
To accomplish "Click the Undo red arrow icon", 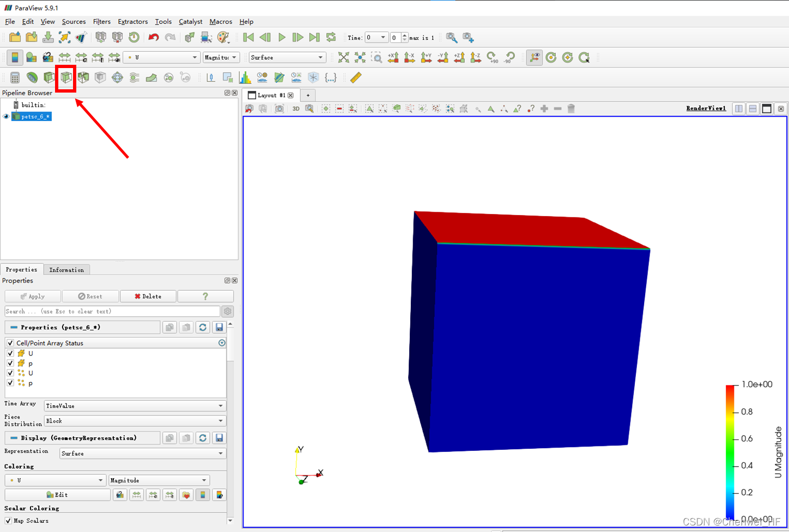I will (154, 37).
